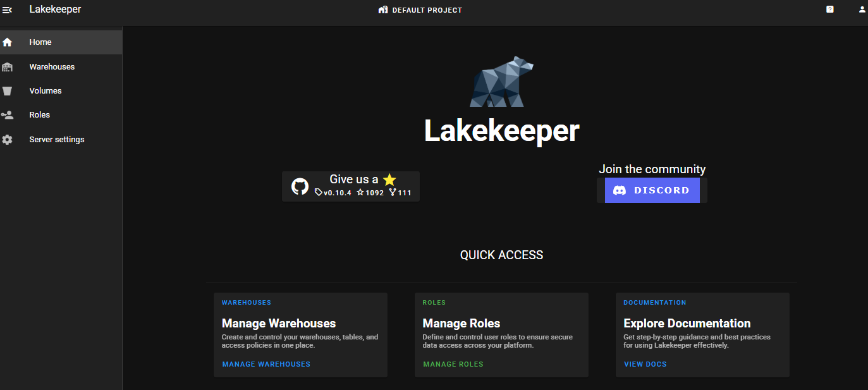This screenshot has height=390, width=868.
Task: Collapse the sidebar with the hamburger menu icon
Action: pyautogui.click(x=8, y=9)
